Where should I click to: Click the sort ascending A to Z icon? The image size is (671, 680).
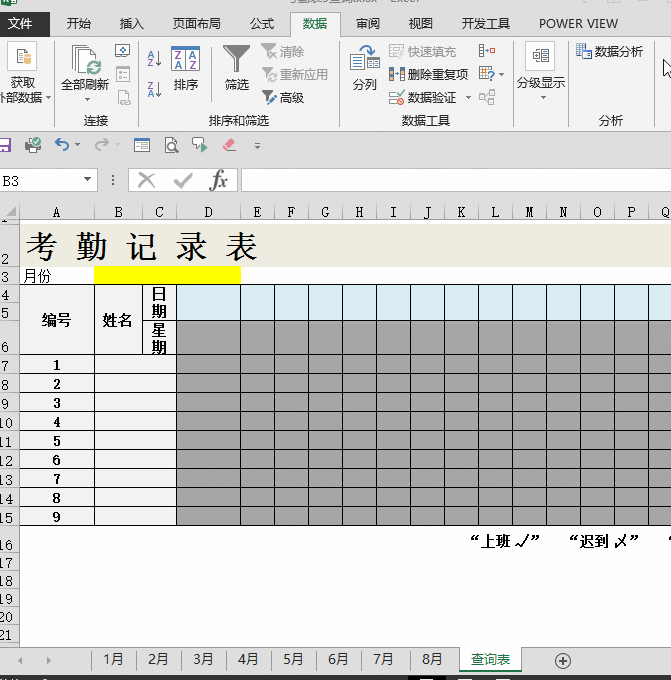click(154, 59)
